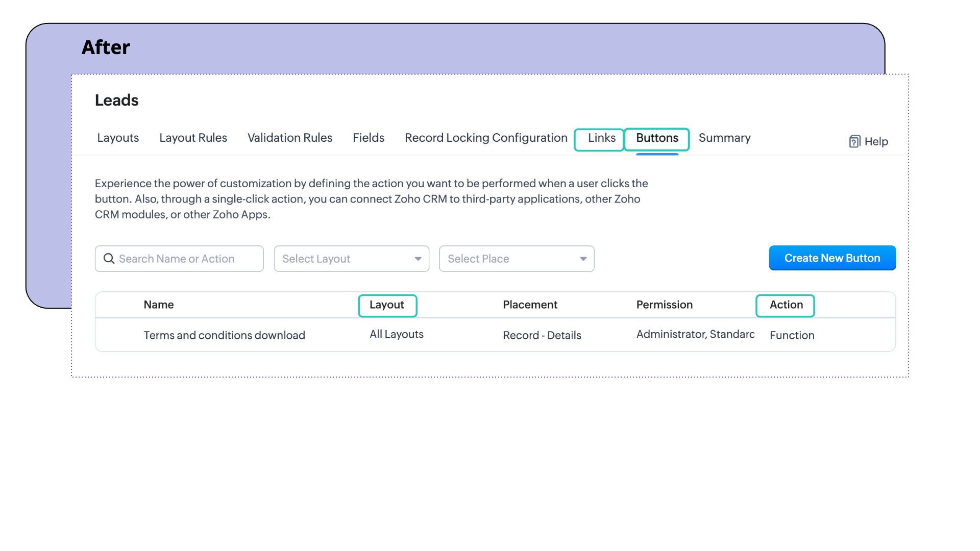The height and width of the screenshot is (551, 980).
Task: Open the Layout Rules tab
Action: (193, 138)
